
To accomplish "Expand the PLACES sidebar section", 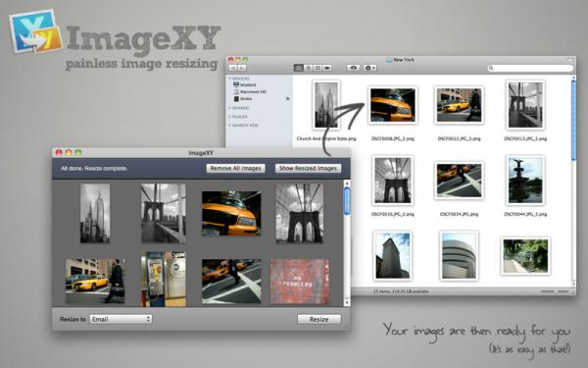I will click(x=230, y=117).
